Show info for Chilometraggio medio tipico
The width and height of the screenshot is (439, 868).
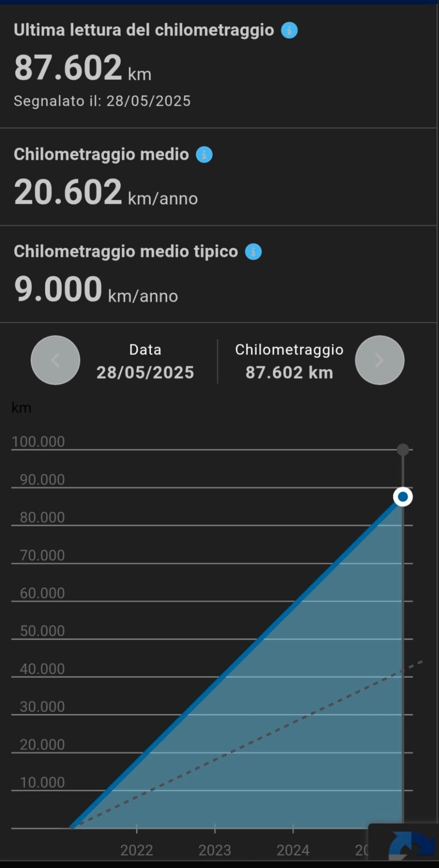[x=253, y=252]
